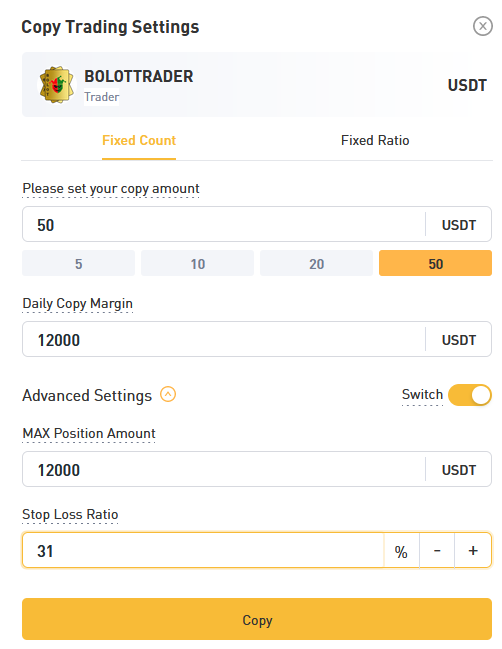
Task: Switch to the Fixed Ratio tab
Action: [x=375, y=140]
